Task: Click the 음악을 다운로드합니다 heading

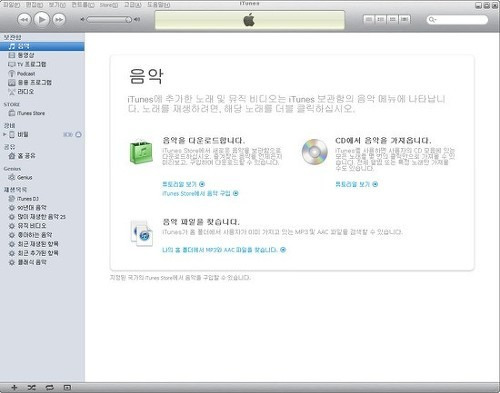Action: (204, 140)
